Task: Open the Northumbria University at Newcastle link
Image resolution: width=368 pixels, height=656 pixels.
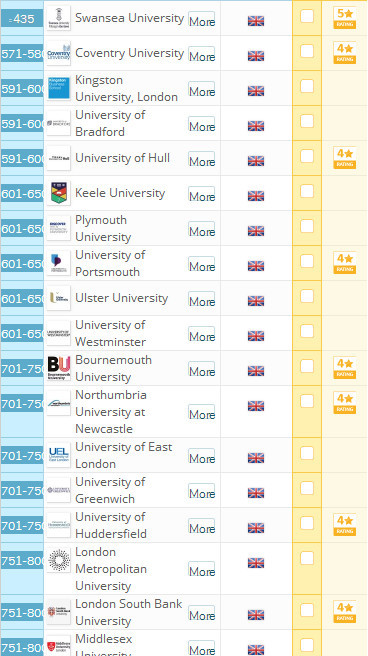Action: [111, 412]
